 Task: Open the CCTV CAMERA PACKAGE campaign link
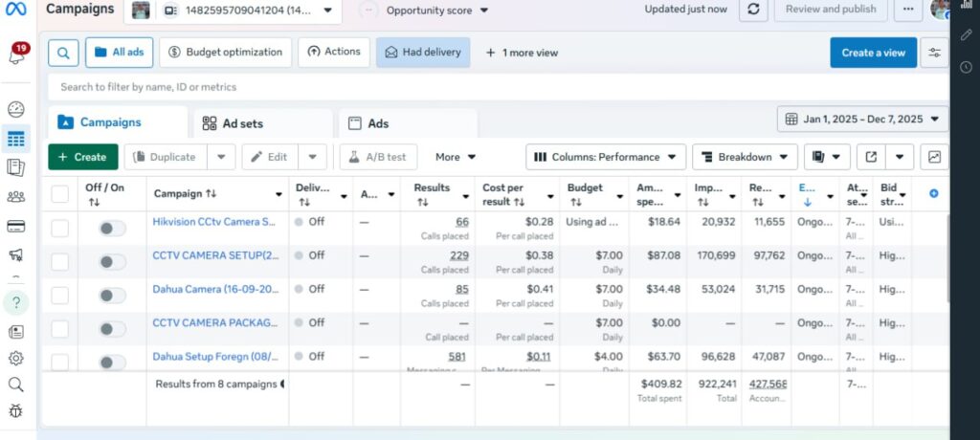[215, 323]
